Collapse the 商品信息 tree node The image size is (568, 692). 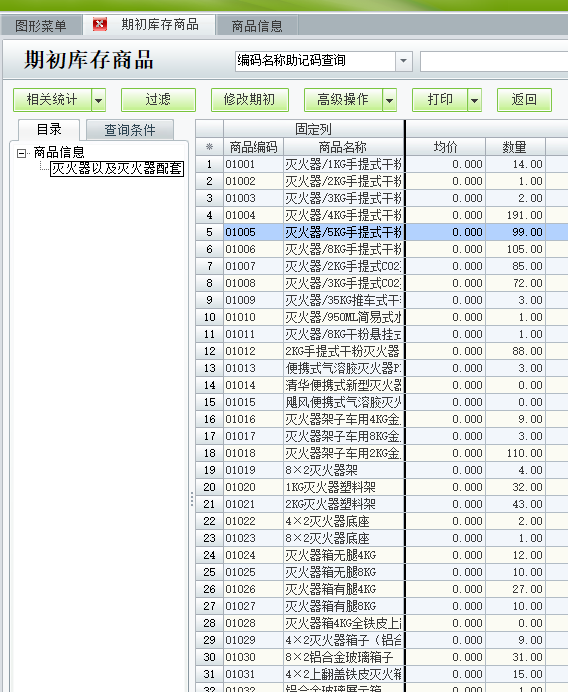[21, 154]
